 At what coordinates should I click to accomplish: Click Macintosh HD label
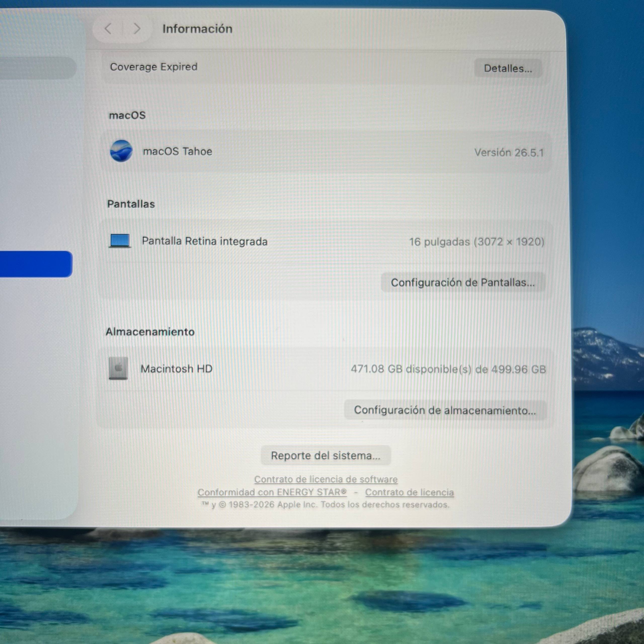[x=177, y=369]
